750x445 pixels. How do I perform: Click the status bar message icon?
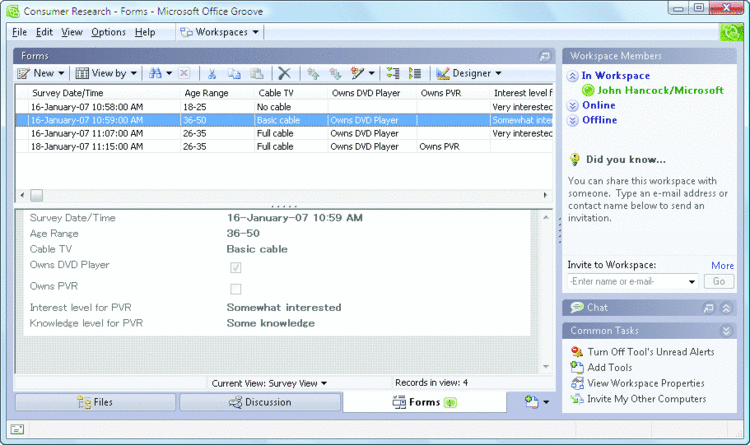(x=17, y=429)
